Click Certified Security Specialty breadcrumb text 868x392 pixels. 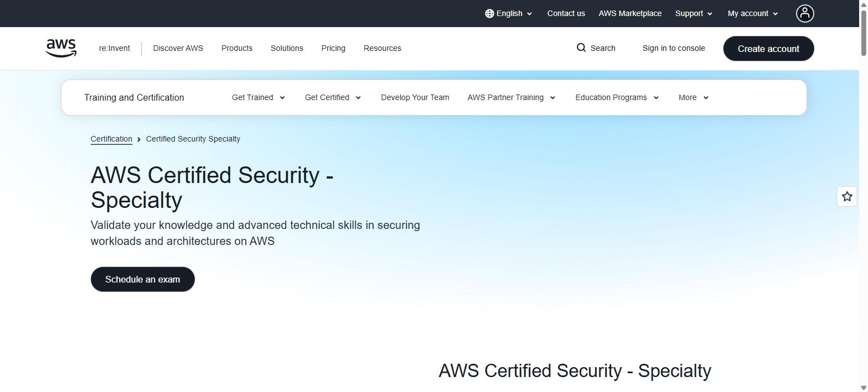coord(193,139)
